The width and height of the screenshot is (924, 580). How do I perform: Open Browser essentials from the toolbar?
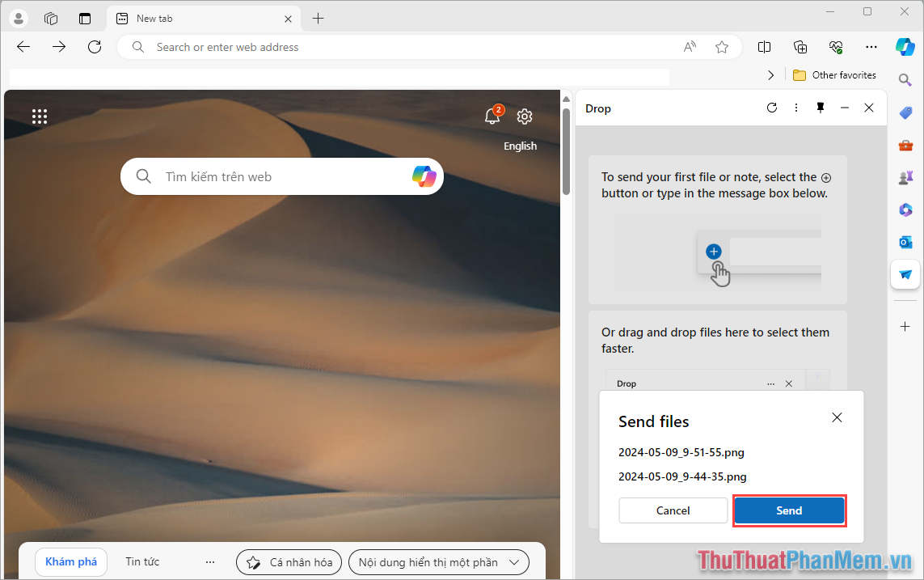836,46
